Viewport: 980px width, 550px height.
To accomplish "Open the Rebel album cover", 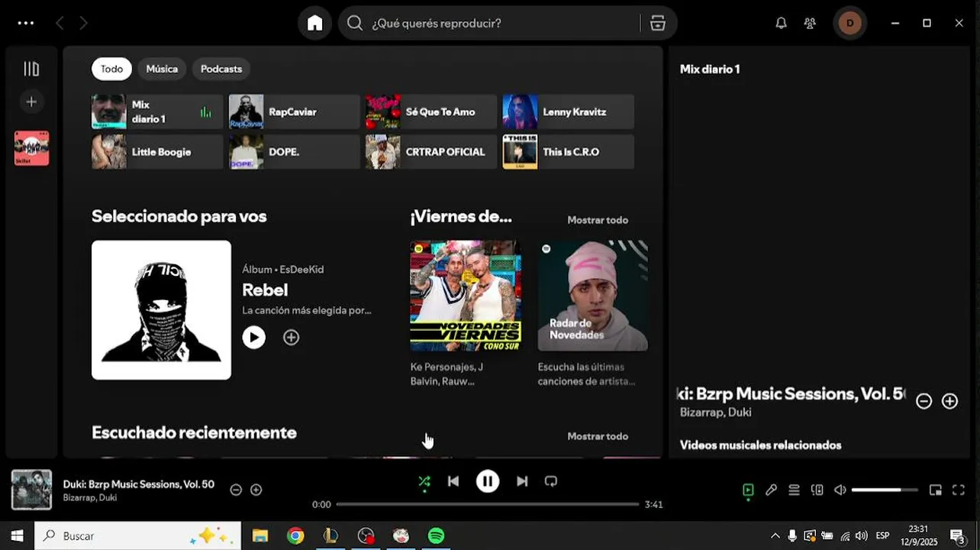I will pyautogui.click(x=161, y=310).
